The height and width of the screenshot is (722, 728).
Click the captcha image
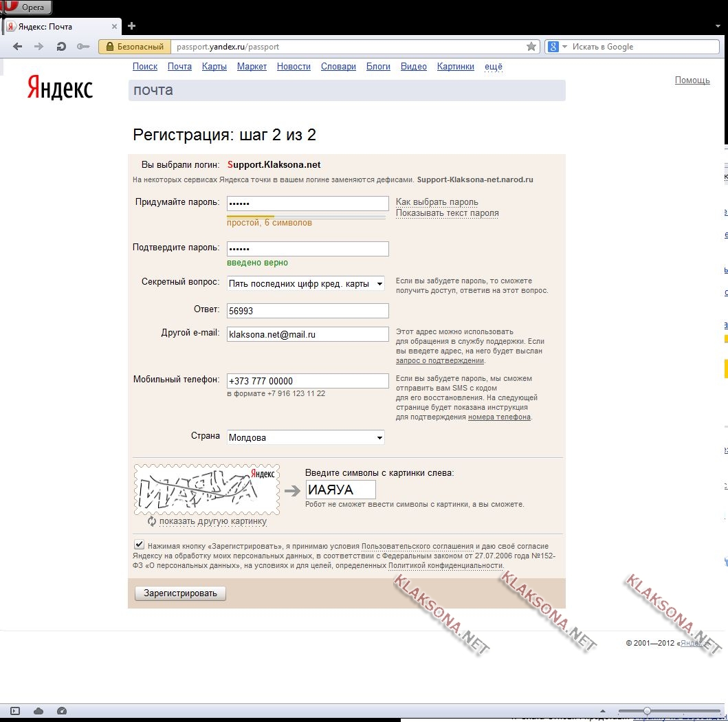pyautogui.click(x=207, y=490)
